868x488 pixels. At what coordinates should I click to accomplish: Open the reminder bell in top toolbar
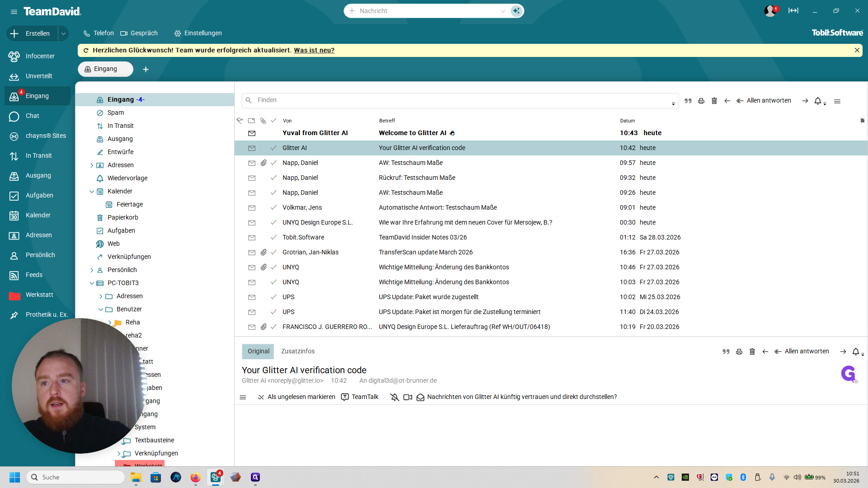coord(818,101)
